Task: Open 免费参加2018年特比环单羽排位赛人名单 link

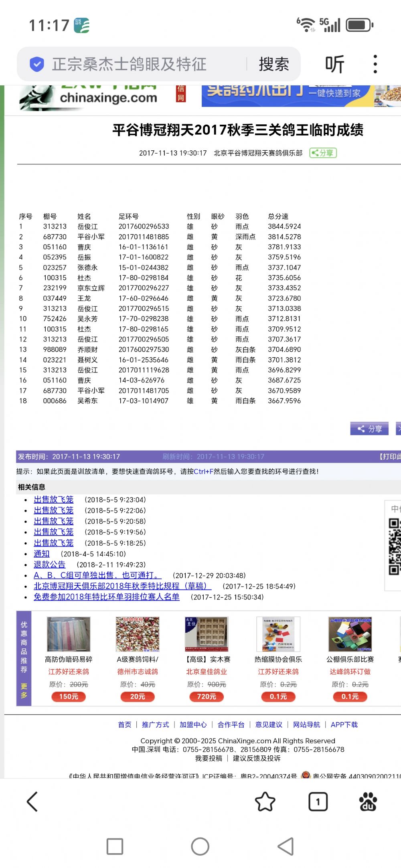Action: click(x=107, y=597)
